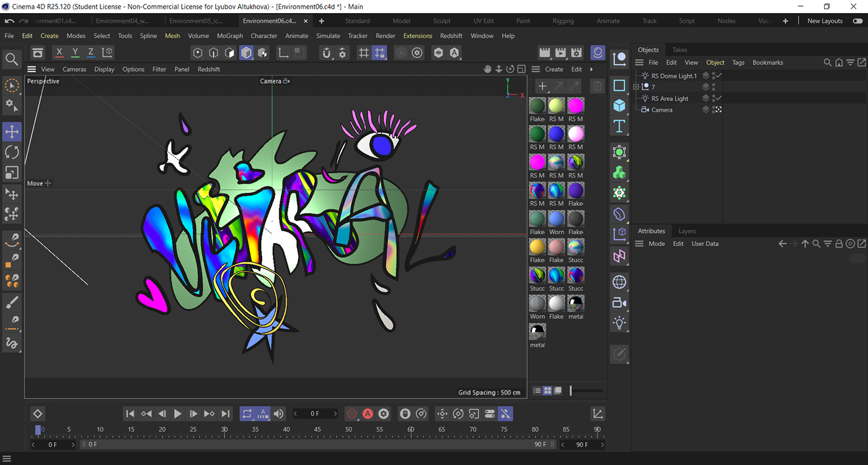This screenshot has height=465, width=868.
Task: Toggle RS Dome Light.1 enable checkmark
Action: (719, 76)
